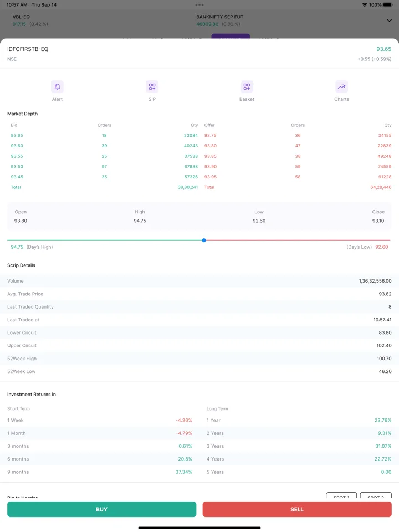Screen dimensions: 399x532
Task: Click 52Week Low value 46.20
Action: pos(385,371)
